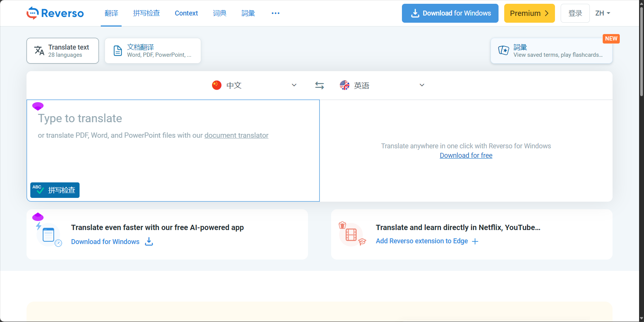Open source language 中文 dropdown
644x322 pixels.
(255, 86)
